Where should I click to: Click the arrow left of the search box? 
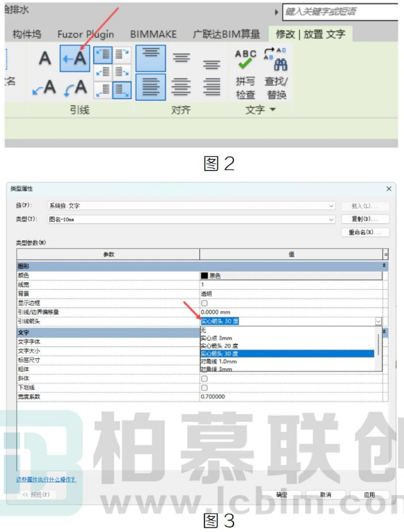276,12
